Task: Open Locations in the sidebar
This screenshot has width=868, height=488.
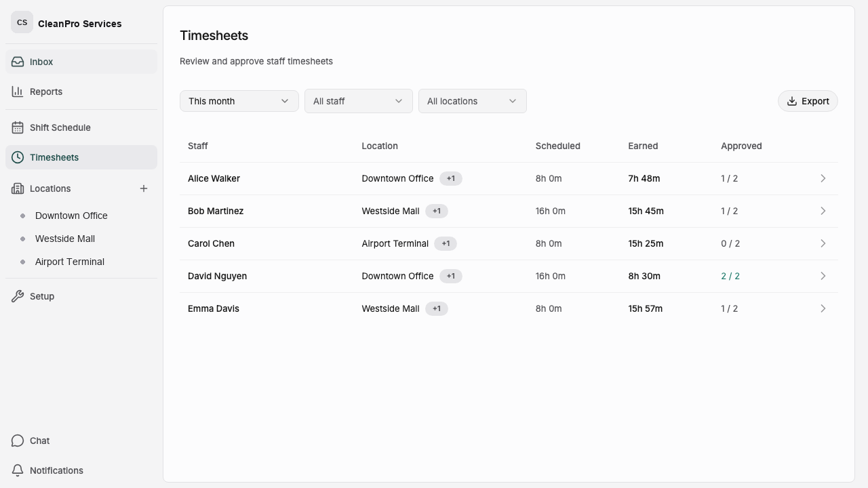Action: coord(50,188)
